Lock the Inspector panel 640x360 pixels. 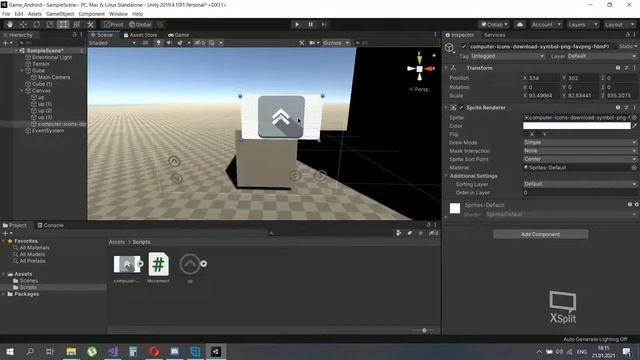tap(628, 35)
